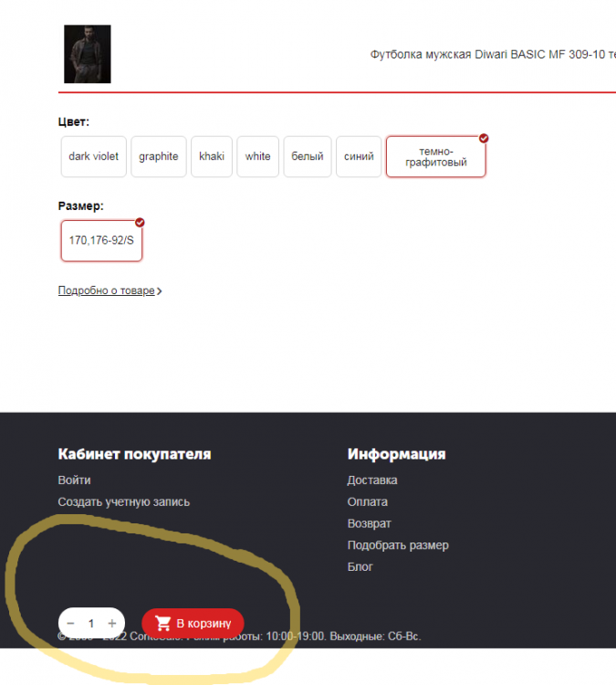
Task: Open the Оплата footer link
Action: click(367, 502)
